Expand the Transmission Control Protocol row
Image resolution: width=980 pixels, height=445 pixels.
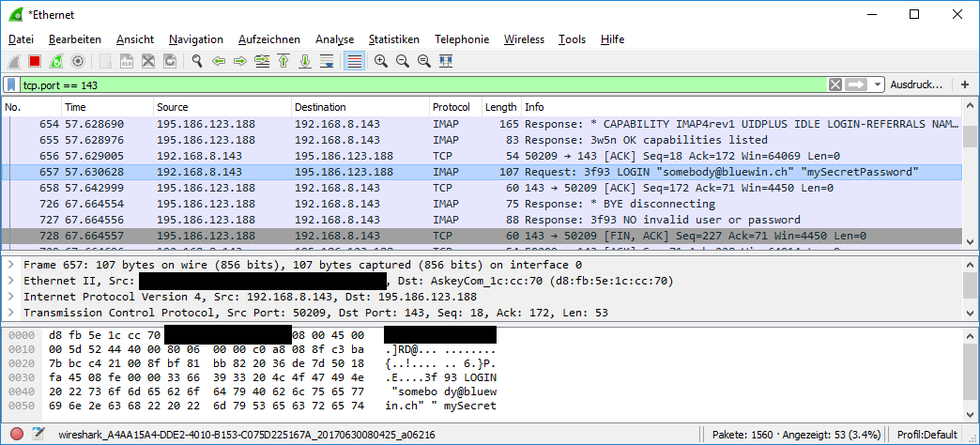(10, 313)
